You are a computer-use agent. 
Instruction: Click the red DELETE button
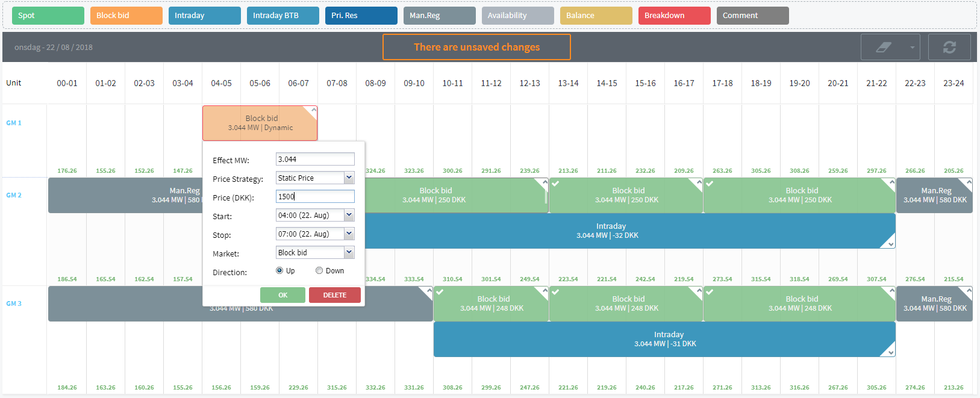pyautogui.click(x=335, y=295)
